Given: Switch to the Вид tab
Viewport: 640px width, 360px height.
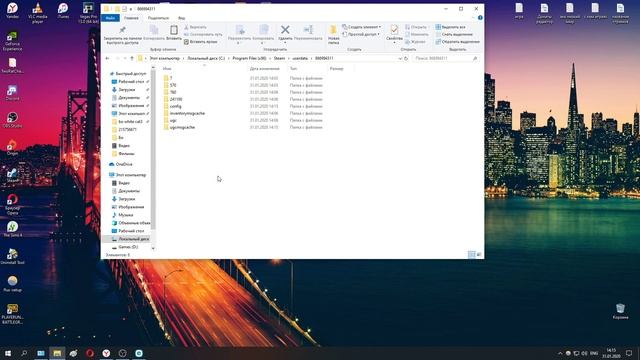Looking at the screenshot, I should pos(182,18).
